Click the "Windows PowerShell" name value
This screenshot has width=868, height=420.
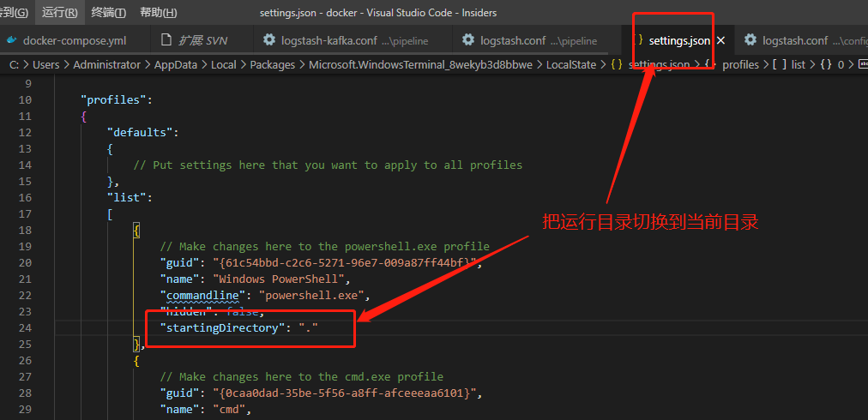[x=279, y=279]
